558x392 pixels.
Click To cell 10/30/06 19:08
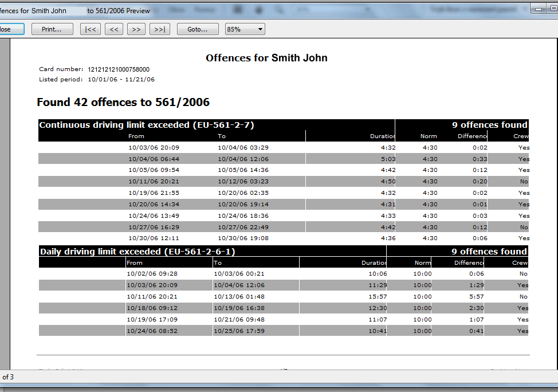(x=243, y=238)
